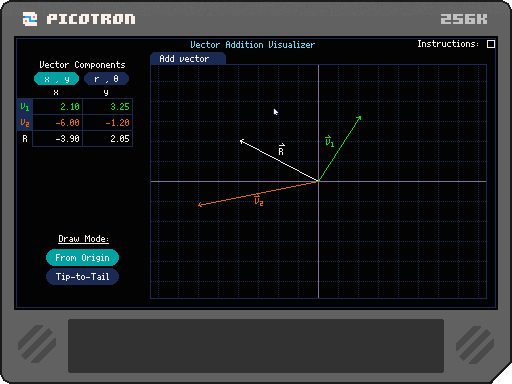Click resultant R x value -3.90
512x384 pixels.
coord(58,139)
